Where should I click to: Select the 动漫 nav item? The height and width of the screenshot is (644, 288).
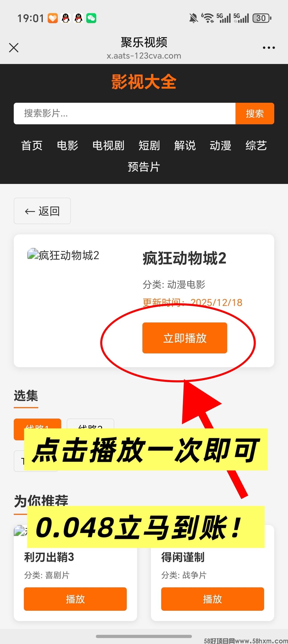pos(221,145)
